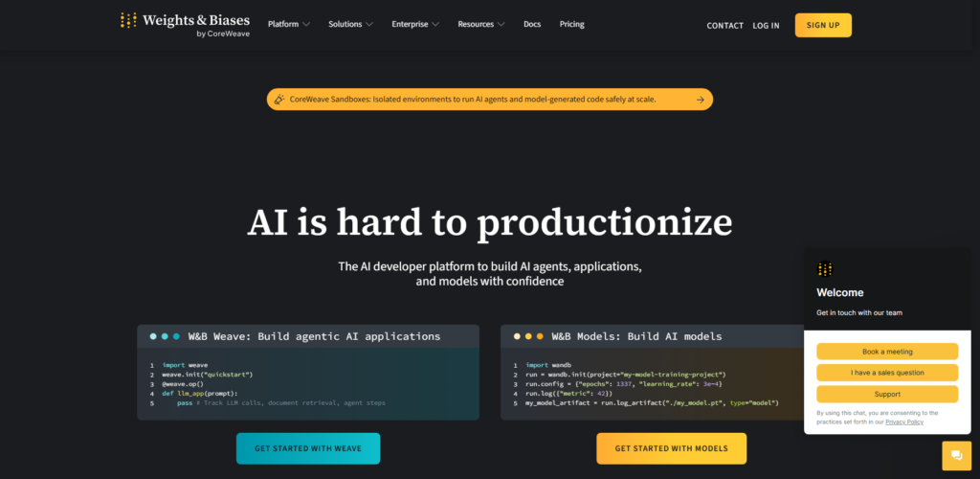Click Get Started With Weave button
980x479 pixels.
point(308,448)
